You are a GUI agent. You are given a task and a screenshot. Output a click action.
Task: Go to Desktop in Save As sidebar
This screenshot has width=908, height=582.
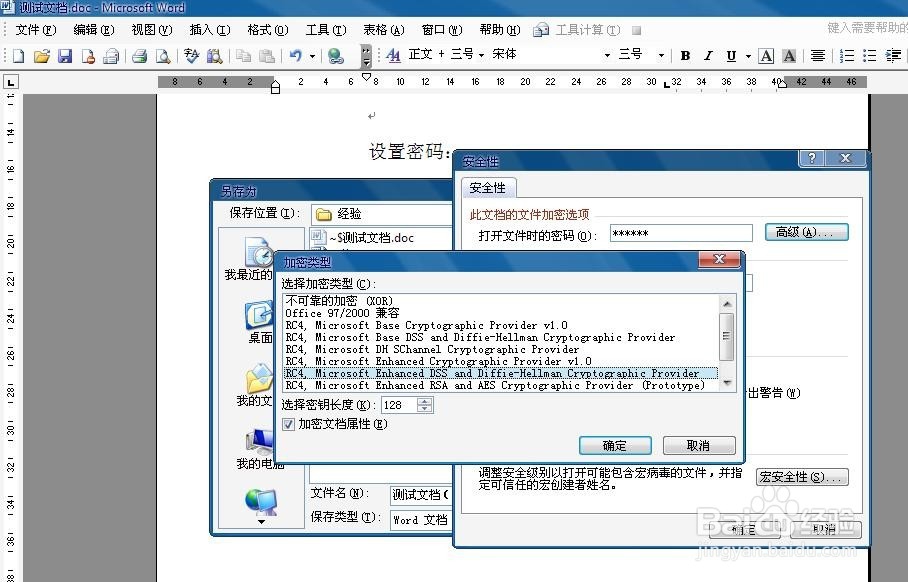pos(259,323)
